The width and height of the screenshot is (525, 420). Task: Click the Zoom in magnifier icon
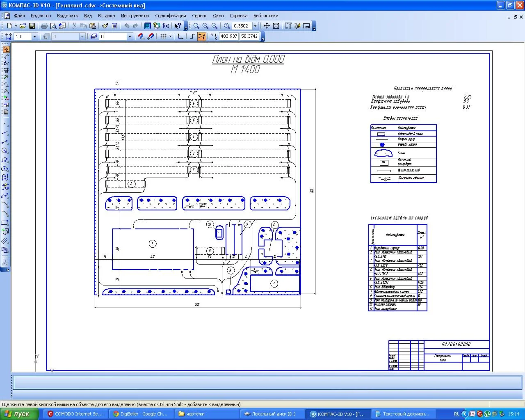pyautogui.click(x=205, y=26)
